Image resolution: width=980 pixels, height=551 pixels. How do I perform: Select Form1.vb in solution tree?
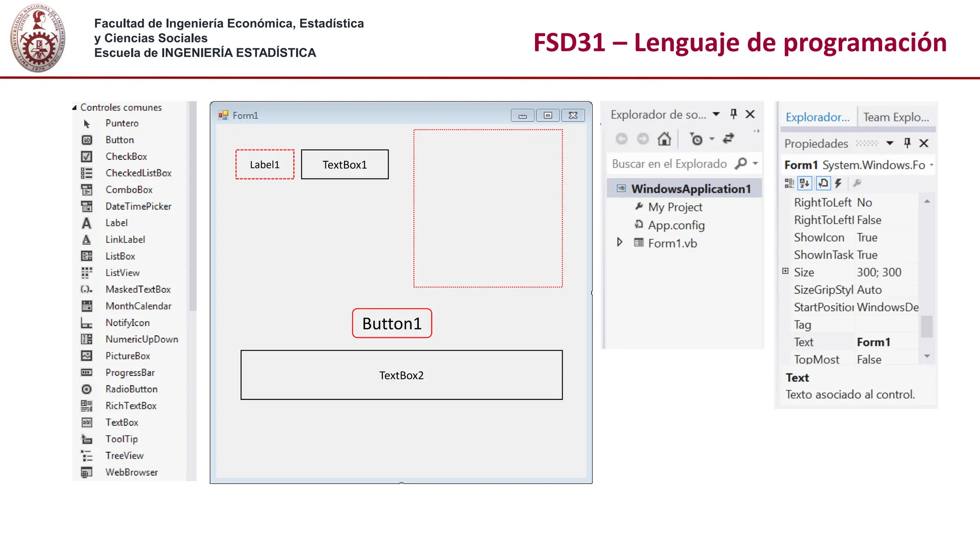point(672,243)
